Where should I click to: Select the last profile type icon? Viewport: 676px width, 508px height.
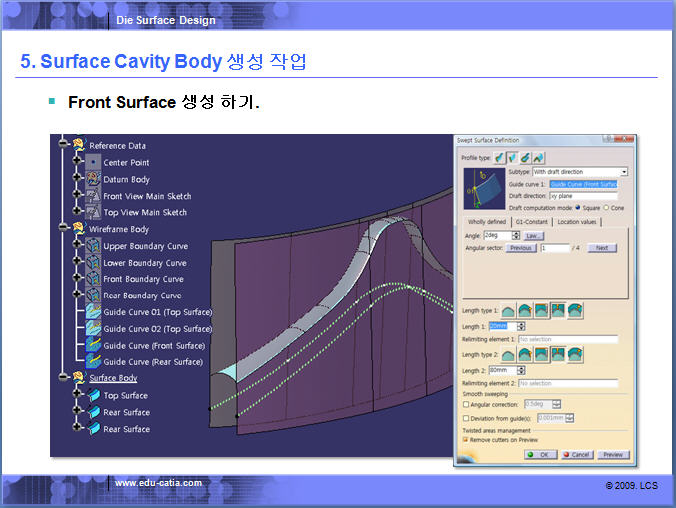click(540, 157)
